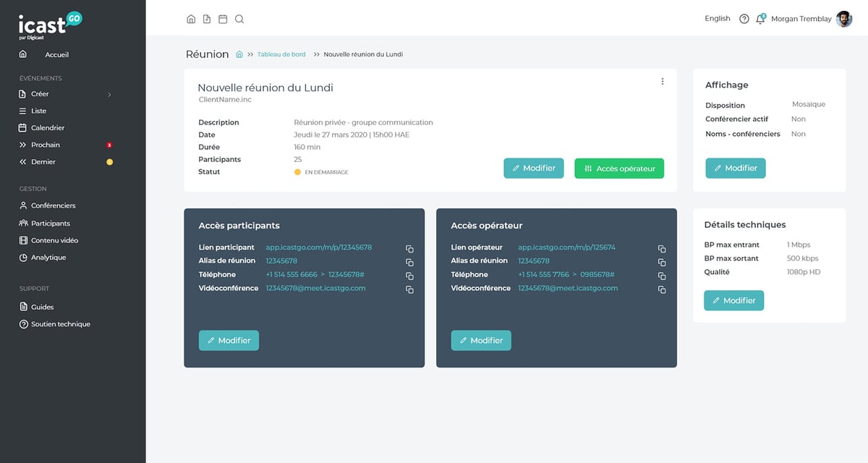Open Contenu vidéo section
This screenshot has height=463, width=868.
pos(54,240)
